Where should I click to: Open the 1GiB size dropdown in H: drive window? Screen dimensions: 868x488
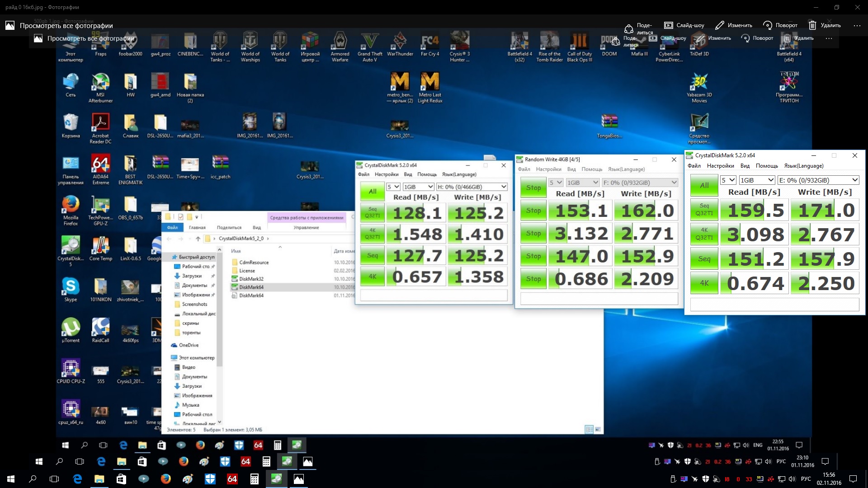pos(418,187)
